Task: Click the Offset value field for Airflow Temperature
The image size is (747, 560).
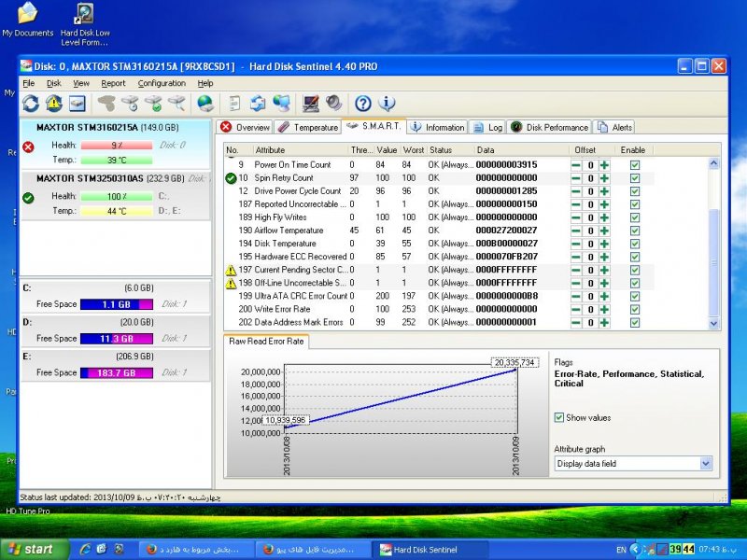Action: [x=590, y=231]
